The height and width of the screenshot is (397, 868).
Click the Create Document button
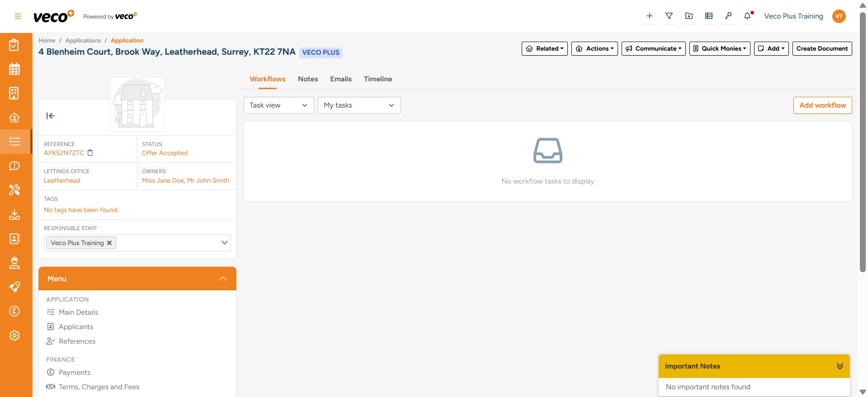822,48
